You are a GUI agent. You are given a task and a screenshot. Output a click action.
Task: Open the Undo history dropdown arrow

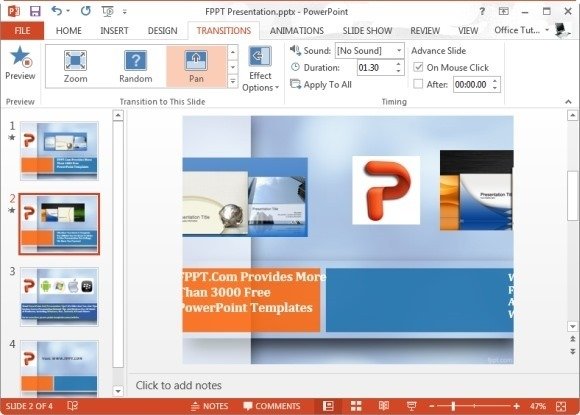point(68,11)
